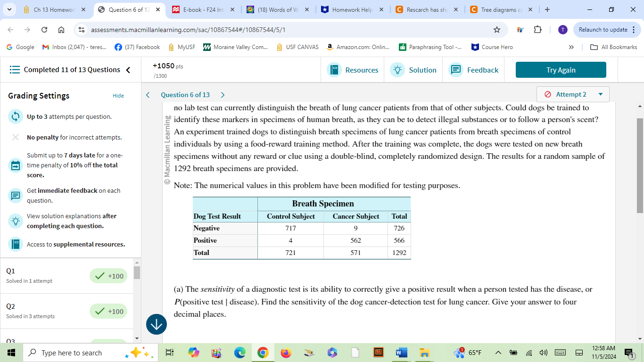Open the browser extensions icon
Image resolution: width=644 pixels, height=362 pixels.
tap(537, 29)
